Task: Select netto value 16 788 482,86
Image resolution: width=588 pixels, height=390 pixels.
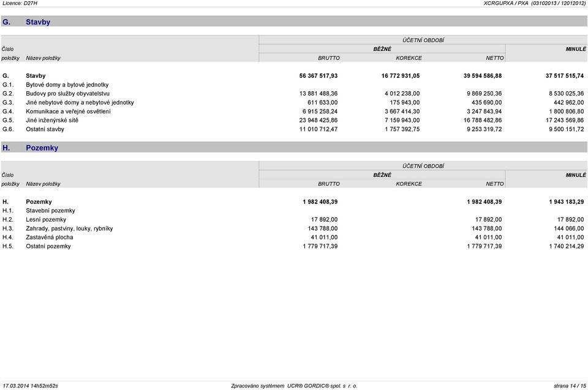Action: 483,121
